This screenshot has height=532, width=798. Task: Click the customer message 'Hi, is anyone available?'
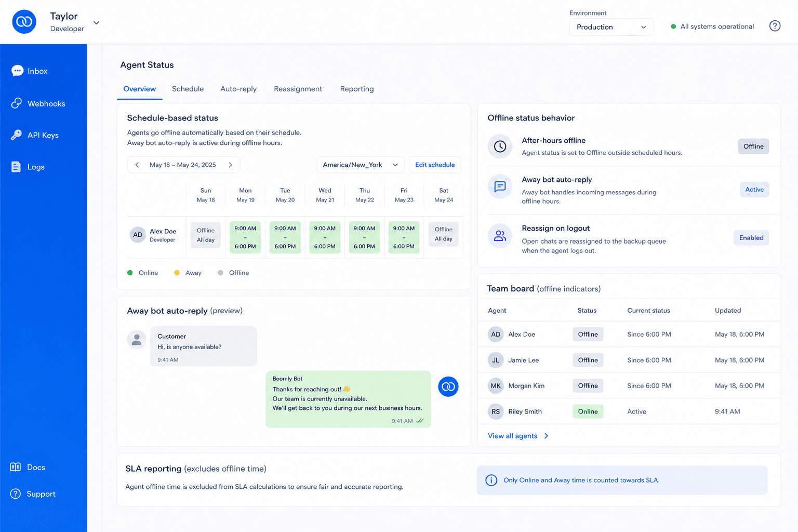[190, 347]
